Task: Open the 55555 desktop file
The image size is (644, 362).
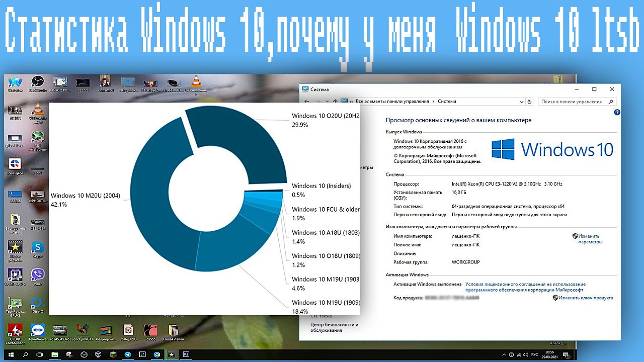Action: point(150,332)
